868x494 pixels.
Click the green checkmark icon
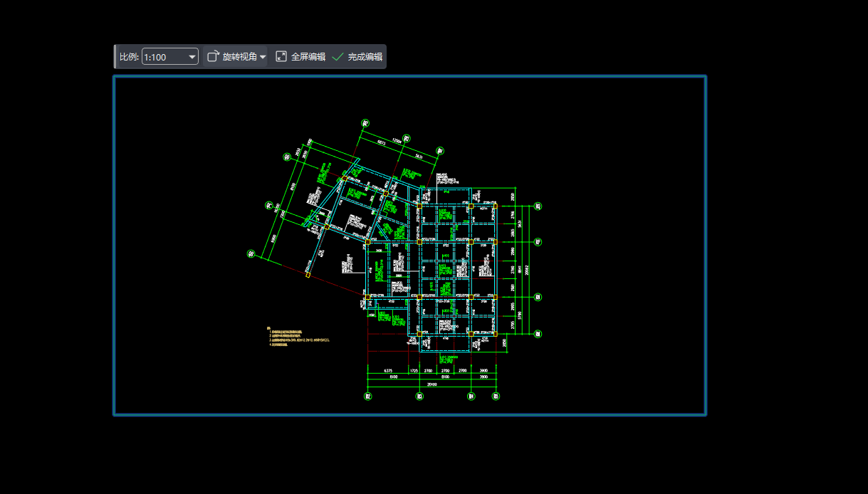click(338, 57)
